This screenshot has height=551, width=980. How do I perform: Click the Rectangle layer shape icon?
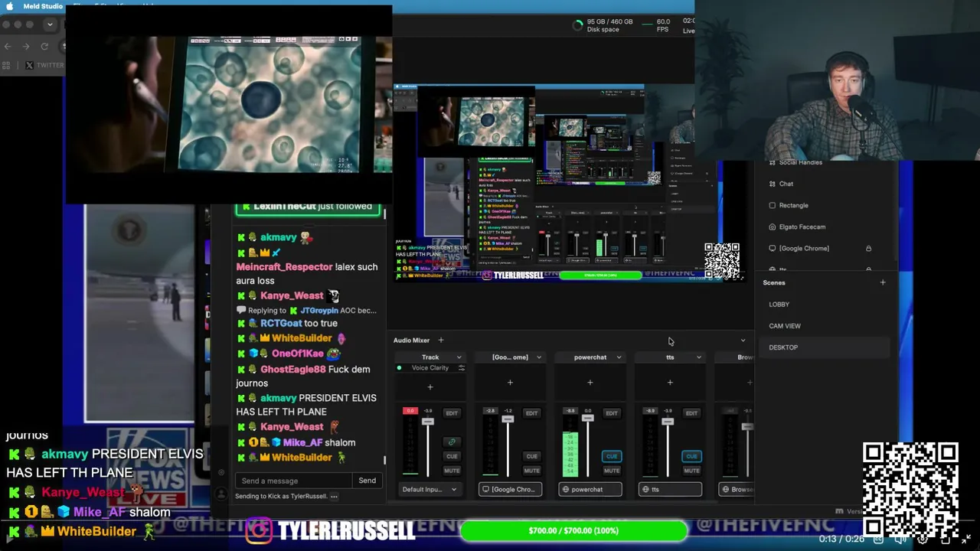[x=772, y=205]
